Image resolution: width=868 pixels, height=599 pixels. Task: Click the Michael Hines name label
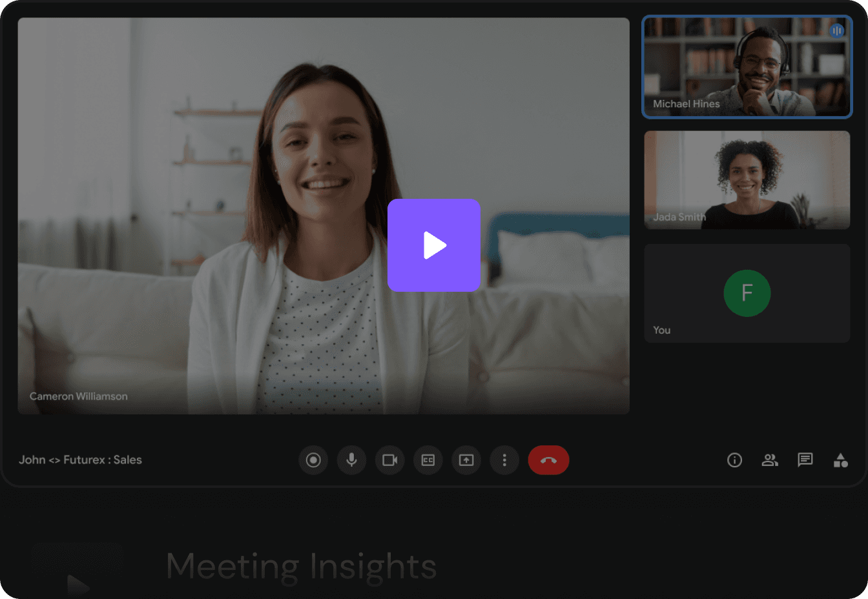pos(687,104)
